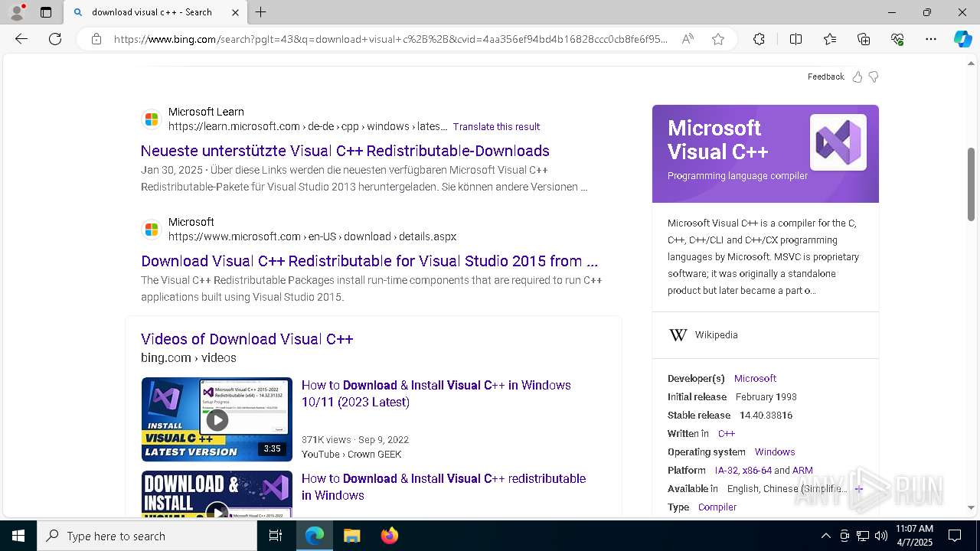Open a new tab with plus button
Screen dimensions: 980x551
point(261,12)
